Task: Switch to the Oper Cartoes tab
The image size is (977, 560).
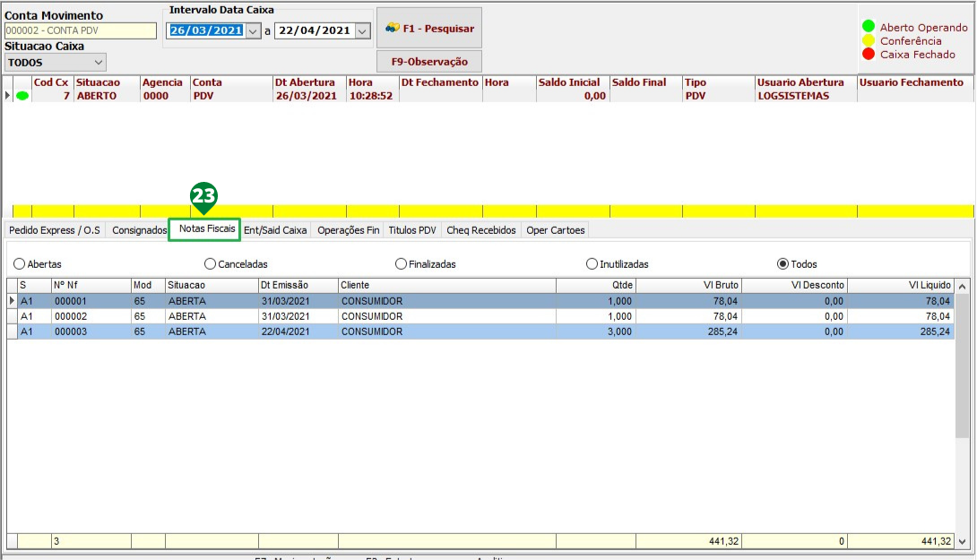Action: tap(556, 230)
